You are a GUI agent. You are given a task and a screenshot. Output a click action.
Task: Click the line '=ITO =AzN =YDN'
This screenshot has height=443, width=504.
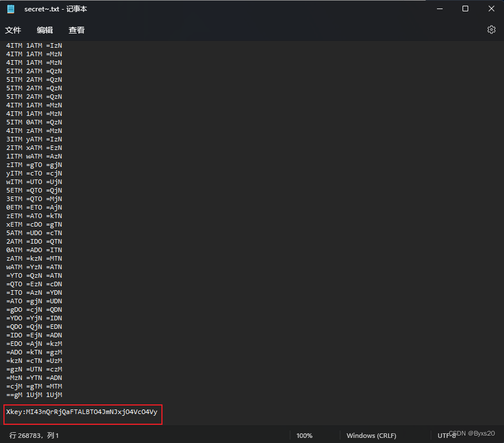pos(34,292)
